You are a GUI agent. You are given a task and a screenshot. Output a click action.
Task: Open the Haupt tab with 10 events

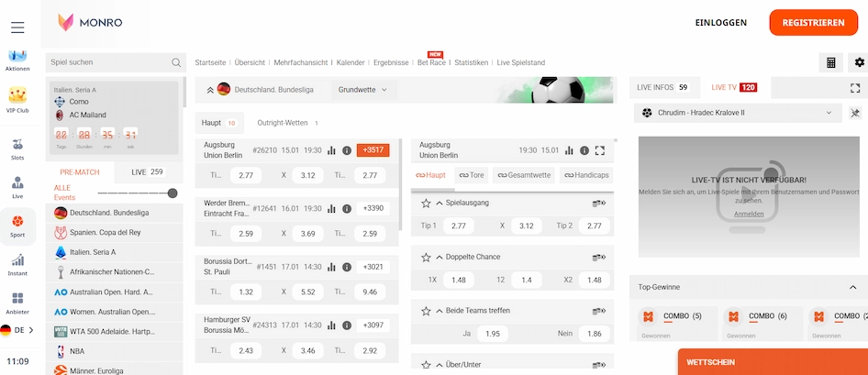218,123
